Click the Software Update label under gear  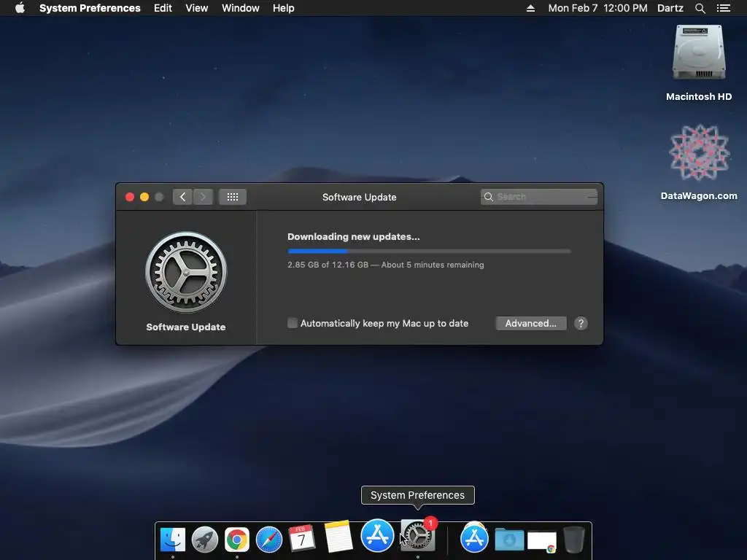pos(186,327)
